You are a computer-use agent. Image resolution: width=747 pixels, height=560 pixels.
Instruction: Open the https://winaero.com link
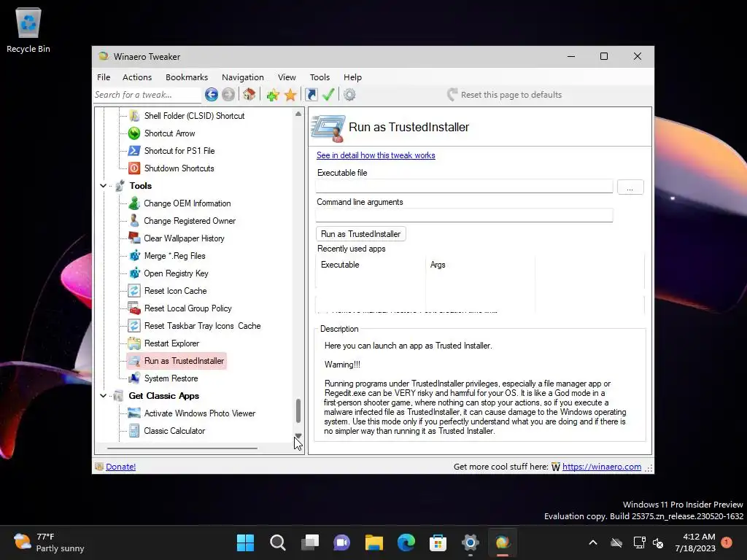(x=602, y=467)
